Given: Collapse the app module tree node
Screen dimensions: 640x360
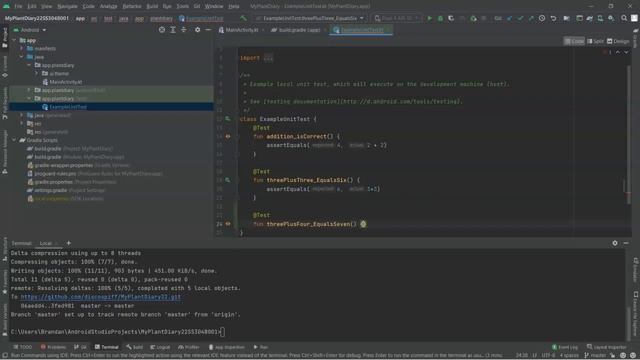Looking at the screenshot, I should tap(15, 40).
